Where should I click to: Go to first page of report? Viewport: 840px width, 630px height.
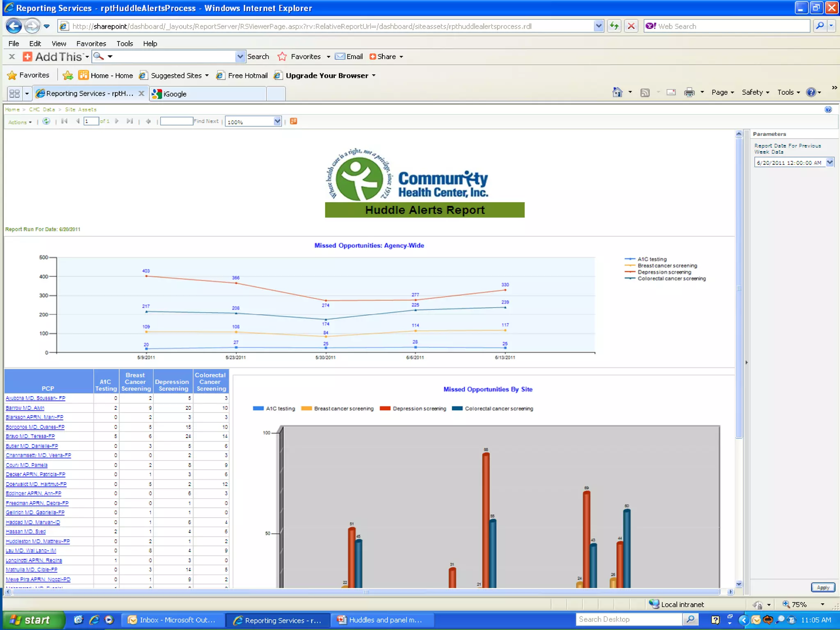[64, 121]
